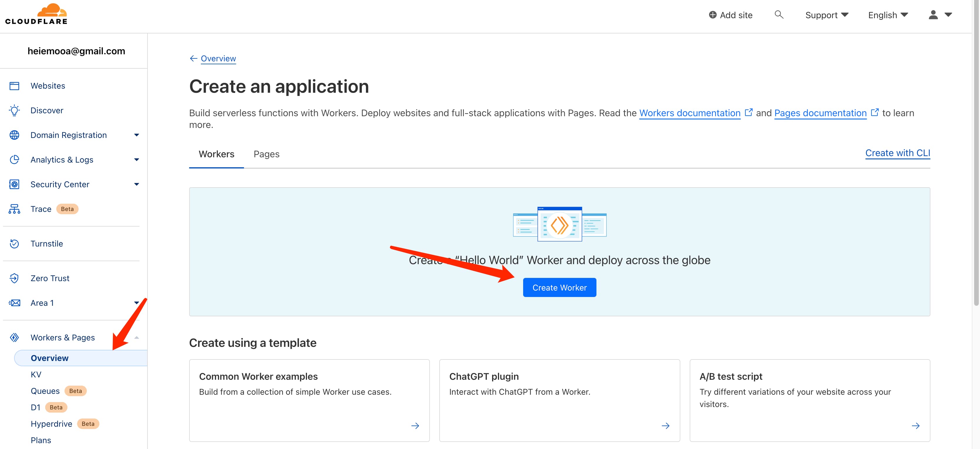Screen dimensions: 980x449
Task: Click the Websites sidebar icon
Action: tap(14, 86)
